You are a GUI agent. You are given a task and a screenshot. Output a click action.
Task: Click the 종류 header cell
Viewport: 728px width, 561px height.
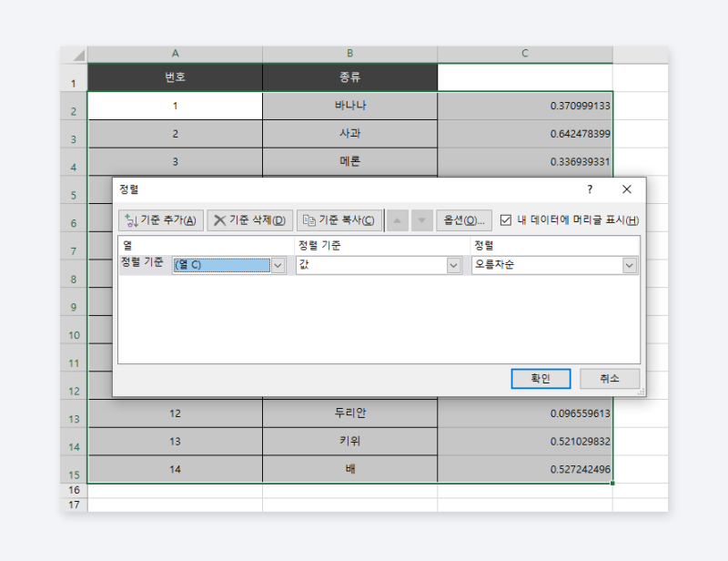pos(349,77)
